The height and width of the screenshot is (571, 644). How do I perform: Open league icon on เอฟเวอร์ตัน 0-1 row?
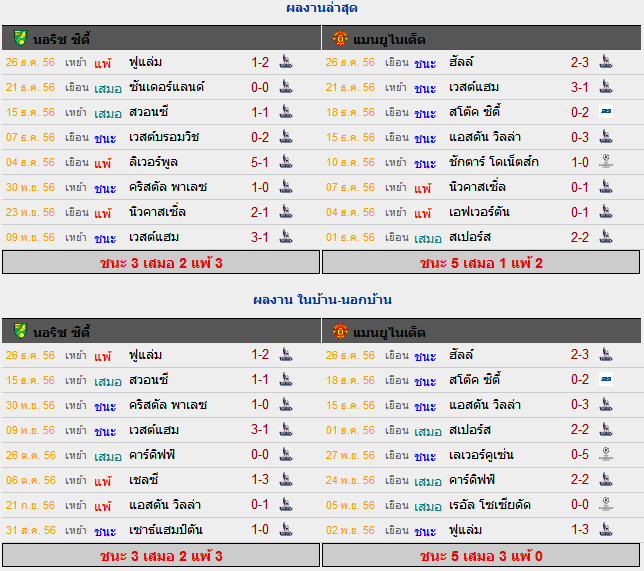(x=606, y=212)
